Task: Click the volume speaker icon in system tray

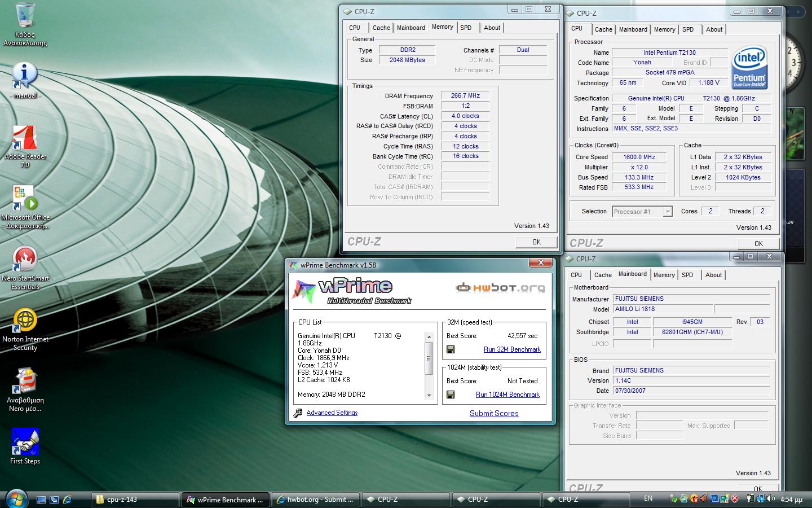Action: pos(770,499)
